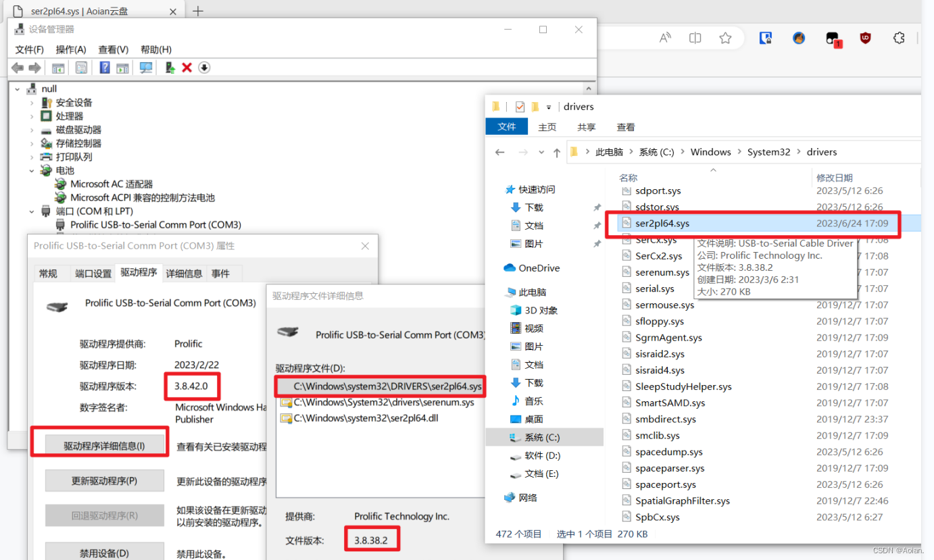Click 名称 column header in Explorer
Viewport: 934px width, 560px height.
(629, 178)
